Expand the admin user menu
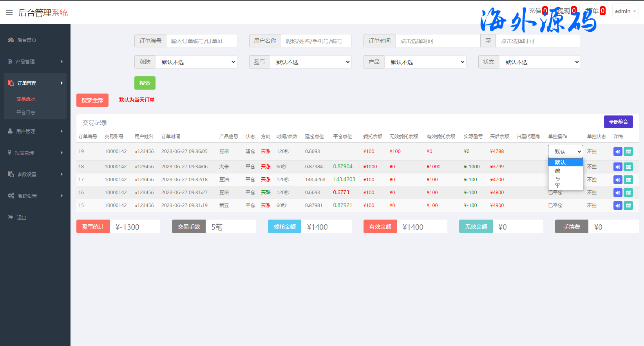This screenshot has width=644, height=346. click(625, 11)
